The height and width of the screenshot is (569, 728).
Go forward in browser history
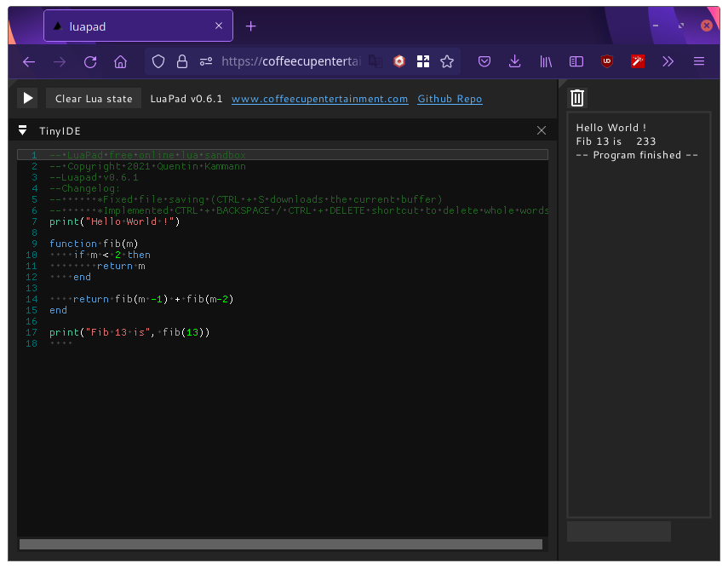coord(60,62)
